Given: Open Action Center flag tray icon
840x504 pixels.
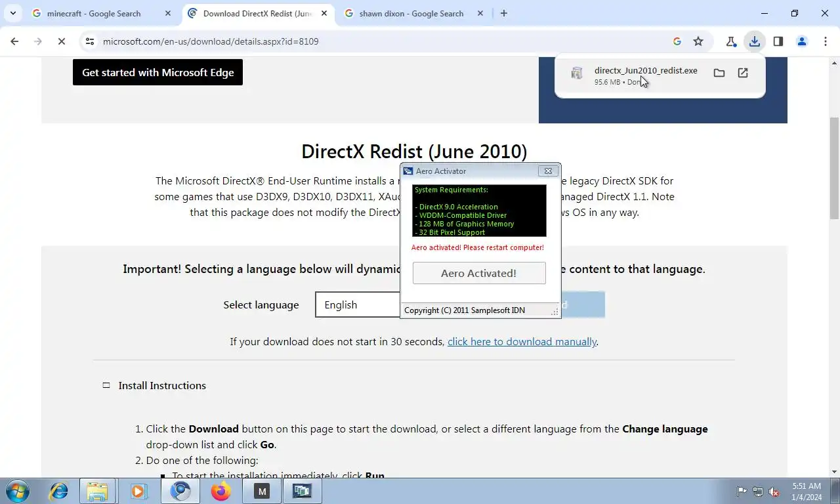Looking at the screenshot, I should 742,492.
